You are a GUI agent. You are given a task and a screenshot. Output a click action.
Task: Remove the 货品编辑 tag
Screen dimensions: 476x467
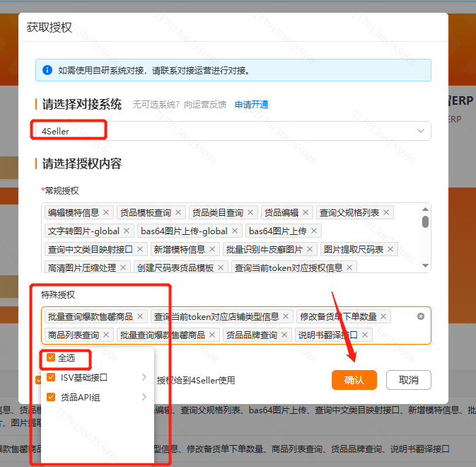point(306,212)
